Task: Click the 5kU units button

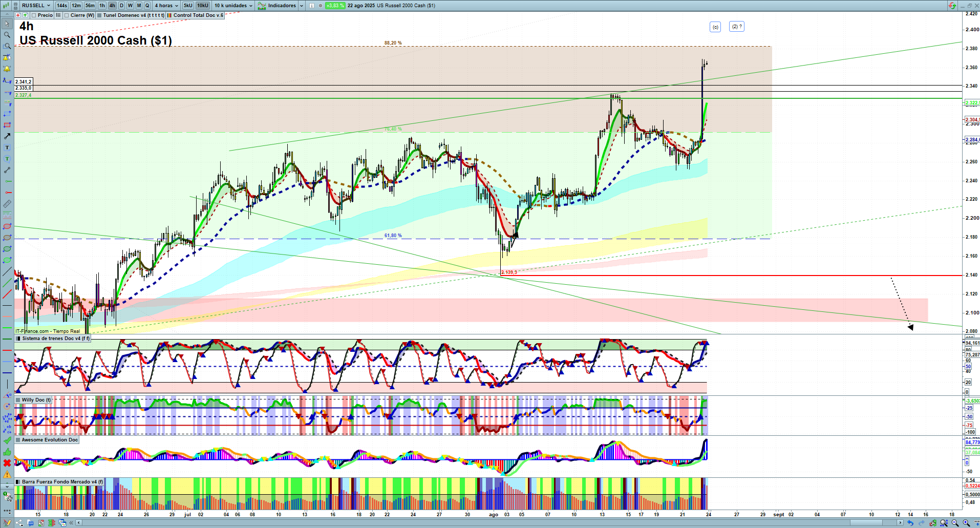Action: (x=188, y=6)
